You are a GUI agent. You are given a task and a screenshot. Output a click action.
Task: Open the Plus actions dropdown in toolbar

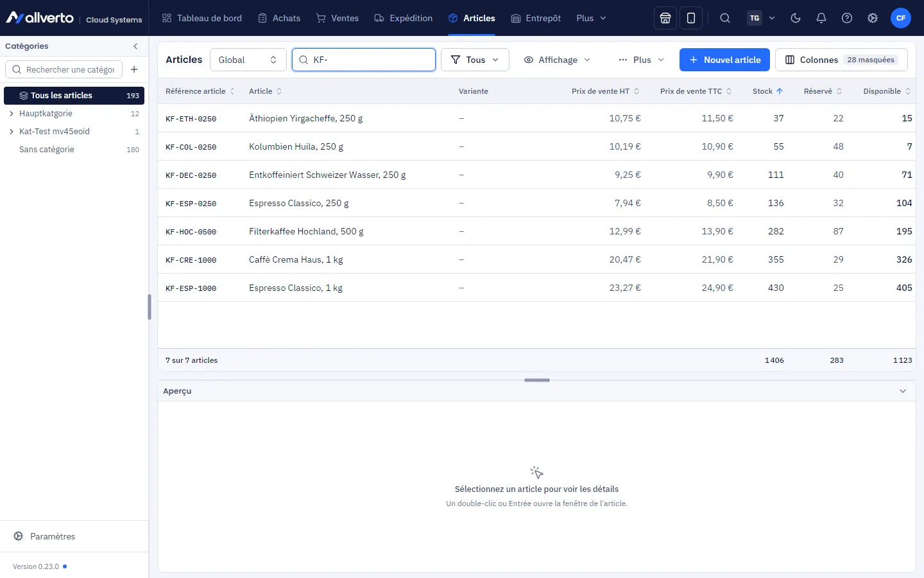[x=641, y=60]
